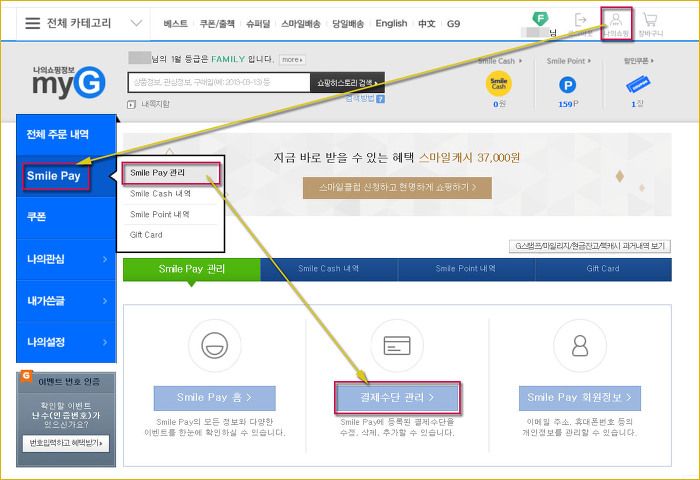Click the 0원 Smile Cash balance
Screen dimensions: 700x480
pyautogui.click(x=500, y=104)
